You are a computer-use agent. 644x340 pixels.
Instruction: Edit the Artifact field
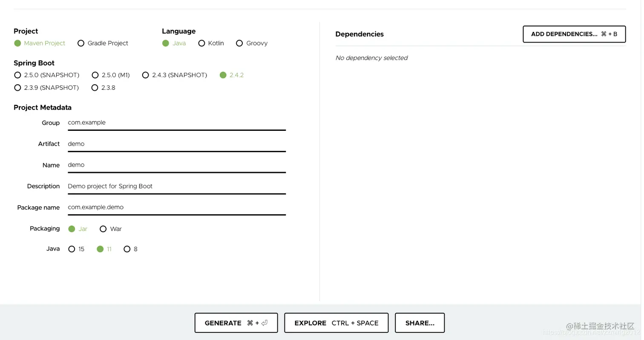pos(177,144)
